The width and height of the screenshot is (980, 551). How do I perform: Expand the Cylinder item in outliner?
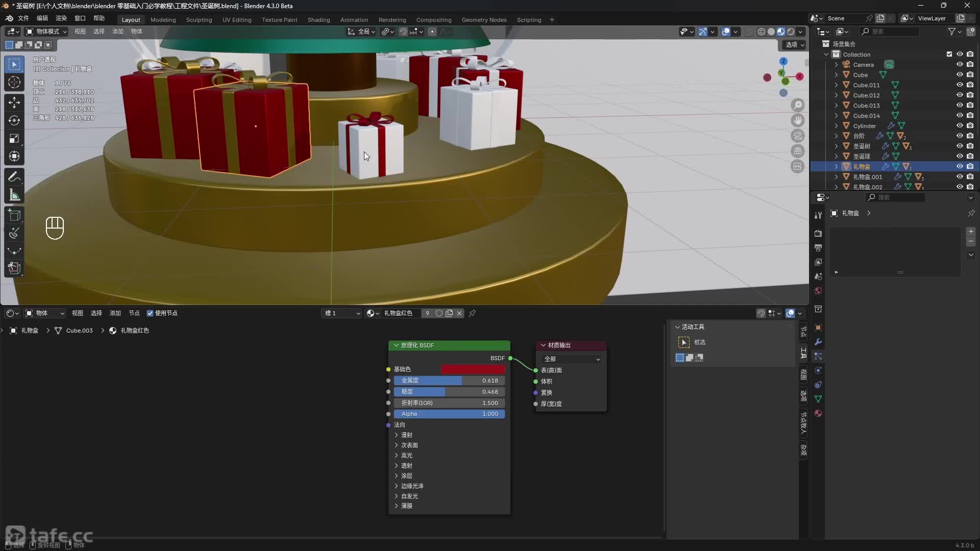tap(836, 126)
